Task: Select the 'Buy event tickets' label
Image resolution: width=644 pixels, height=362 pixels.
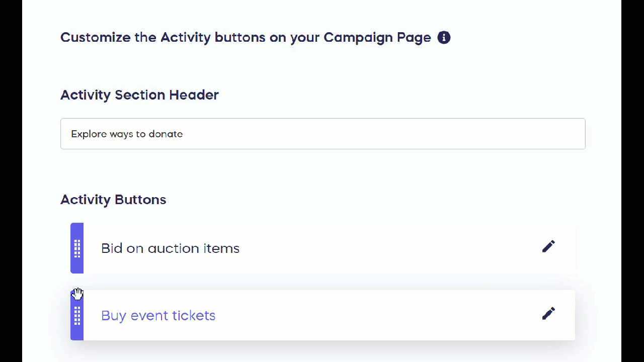Action: (x=158, y=316)
